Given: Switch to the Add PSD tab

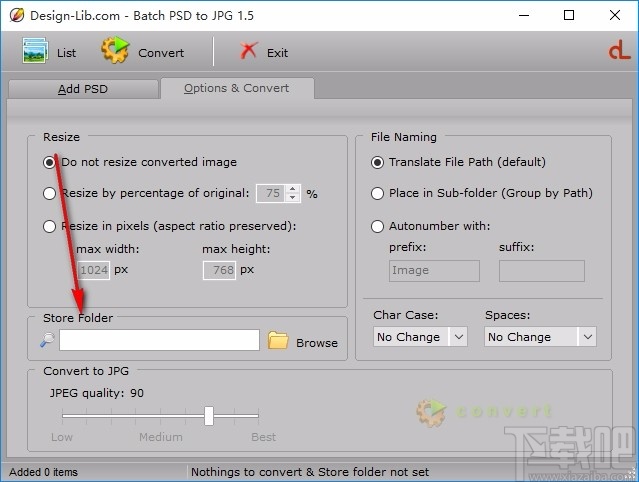Looking at the screenshot, I should (x=83, y=89).
